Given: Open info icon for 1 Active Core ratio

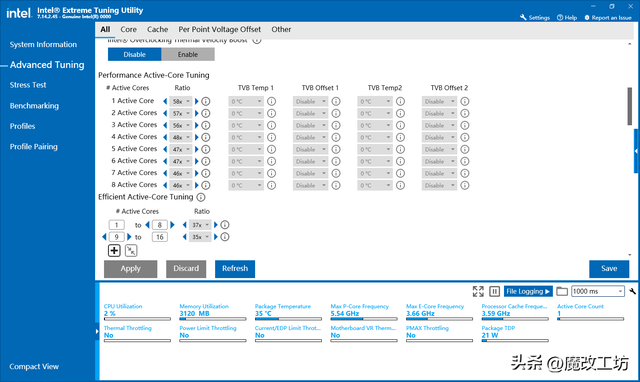Looking at the screenshot, I should coord(206,101).
